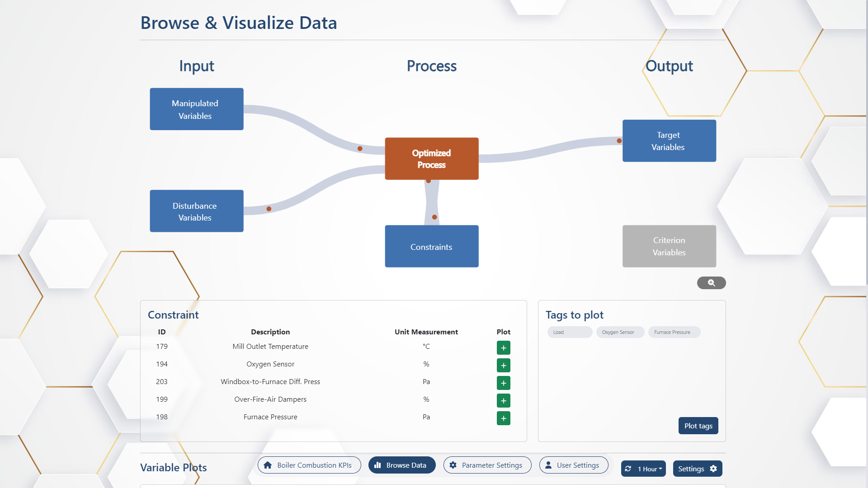Click the refresh icon beside 1 Hour
The width and height of the screenshot is (868, 488).
click(628, 469)
